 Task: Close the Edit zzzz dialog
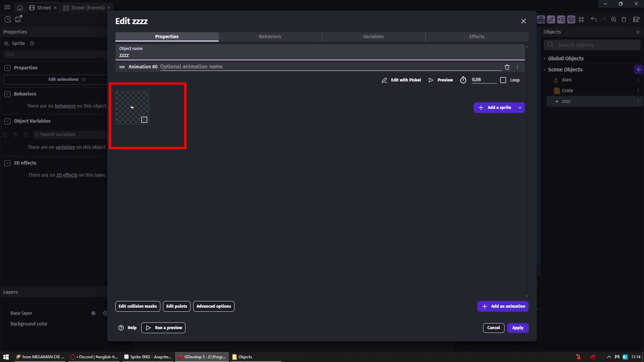point(523,21)
